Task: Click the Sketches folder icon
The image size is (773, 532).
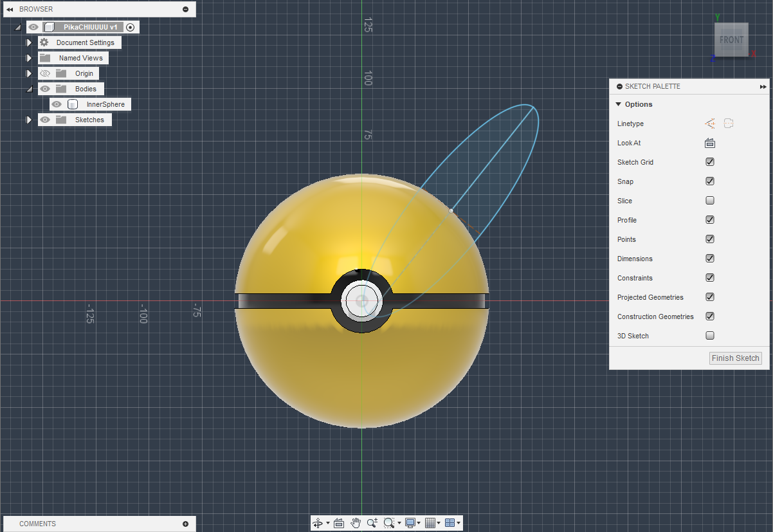Action: click(61, 120)
